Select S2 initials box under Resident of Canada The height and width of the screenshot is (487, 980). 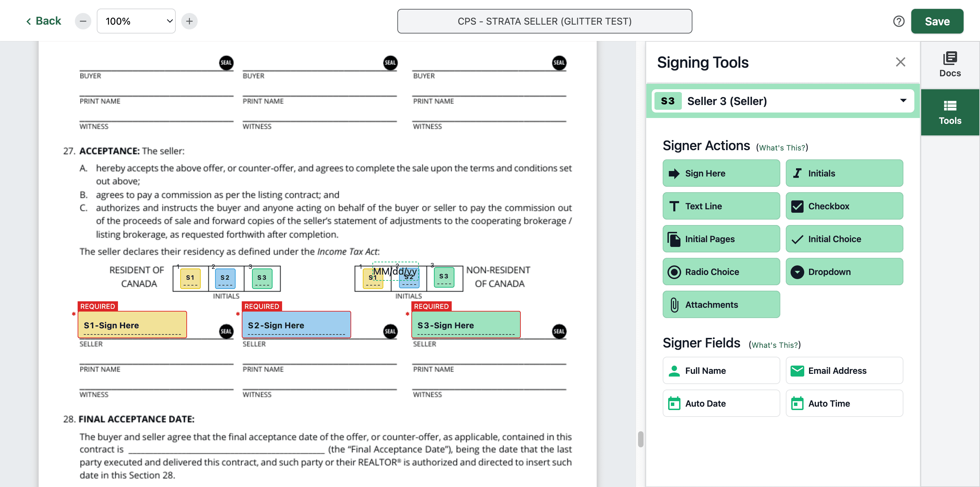click(225, 278)
